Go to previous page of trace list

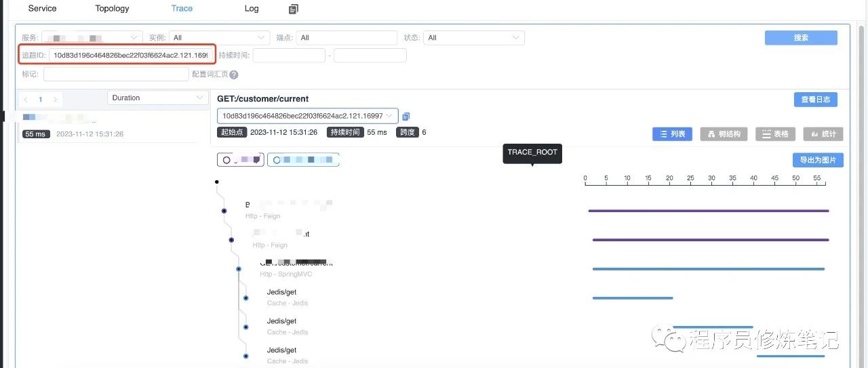[x=26, y=100]
